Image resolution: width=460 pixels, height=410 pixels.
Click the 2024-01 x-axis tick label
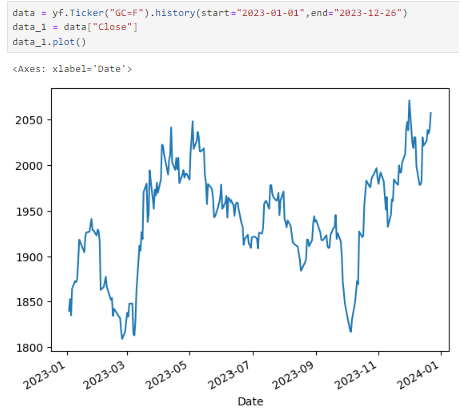coord(418,374)
